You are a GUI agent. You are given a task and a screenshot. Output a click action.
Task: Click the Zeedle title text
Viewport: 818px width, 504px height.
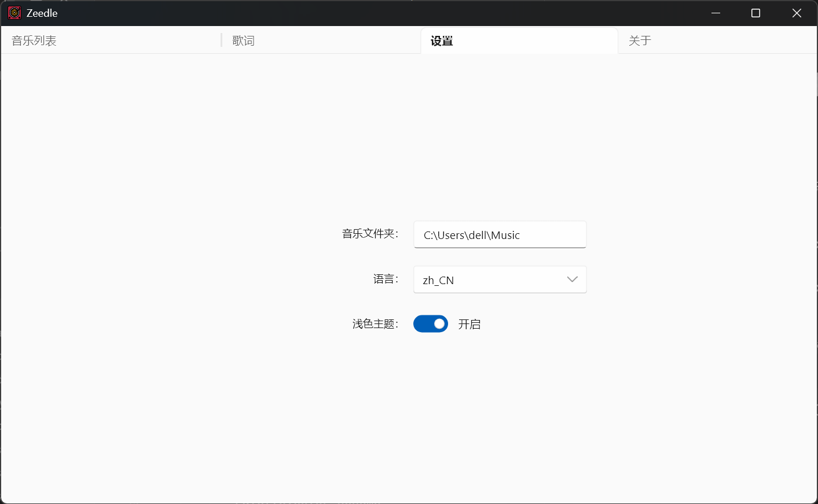coord(42,13)
